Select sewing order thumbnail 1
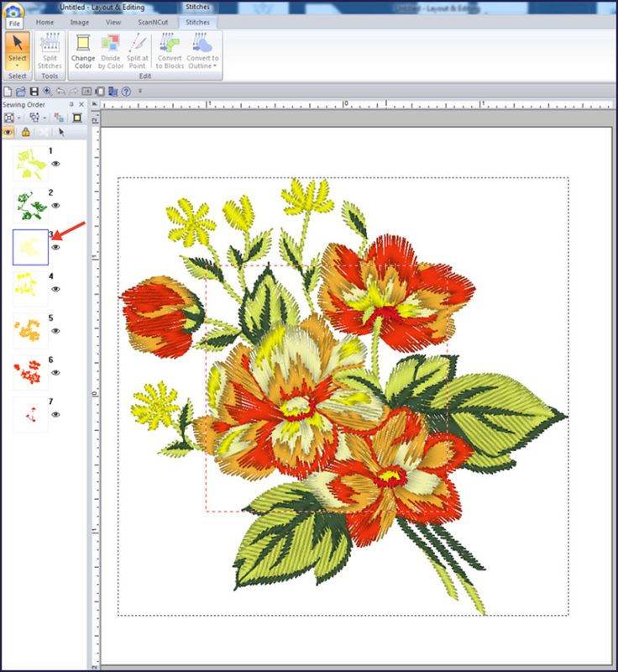This screenshot has height=672, width=618. pos(30,163)
